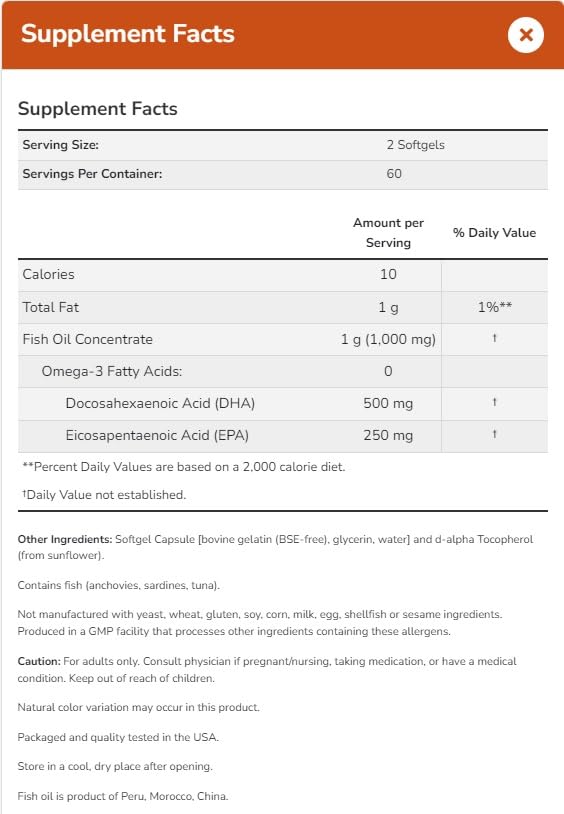Image resolution: width=564 pixels, height=814 pixels.
Task: Click the bold Caution label
Action: coord(39,661)
